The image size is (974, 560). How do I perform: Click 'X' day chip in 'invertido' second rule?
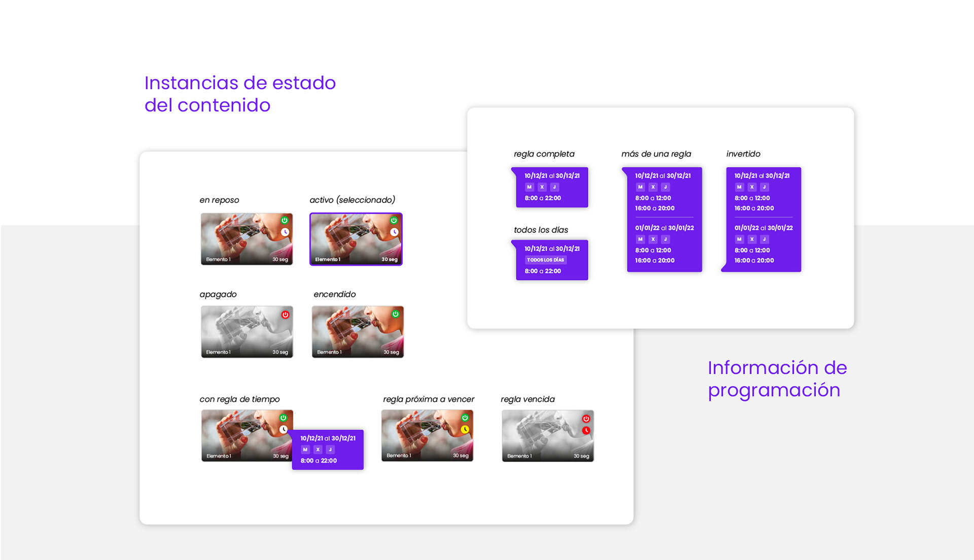(752, 239)
